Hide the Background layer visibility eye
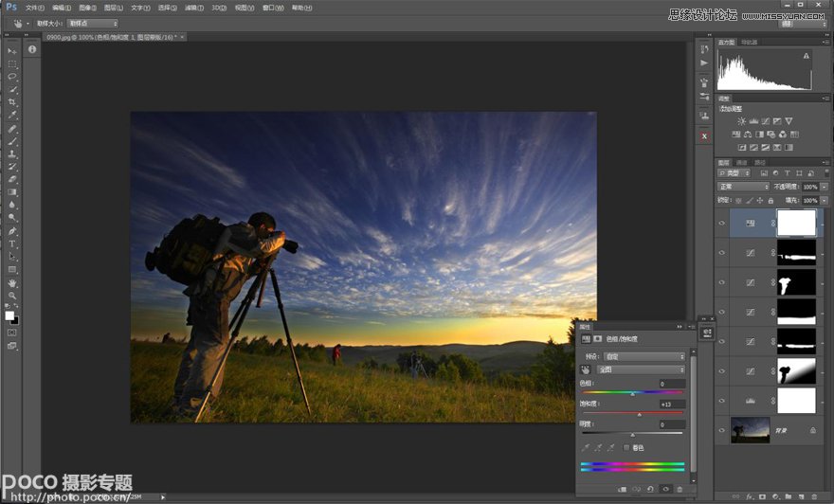The width and height of the screenshot is (834, 504). [x=722, y=430]
